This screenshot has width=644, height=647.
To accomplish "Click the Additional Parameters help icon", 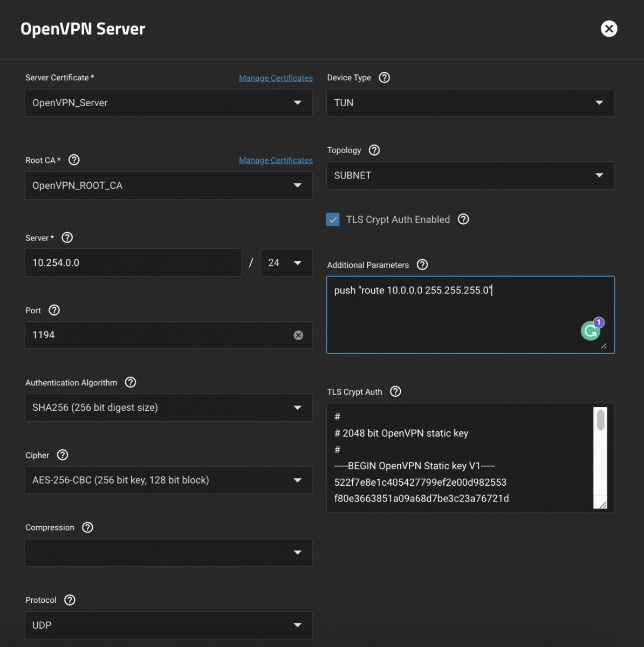I will pyautogui.click(x=422, y=265).
